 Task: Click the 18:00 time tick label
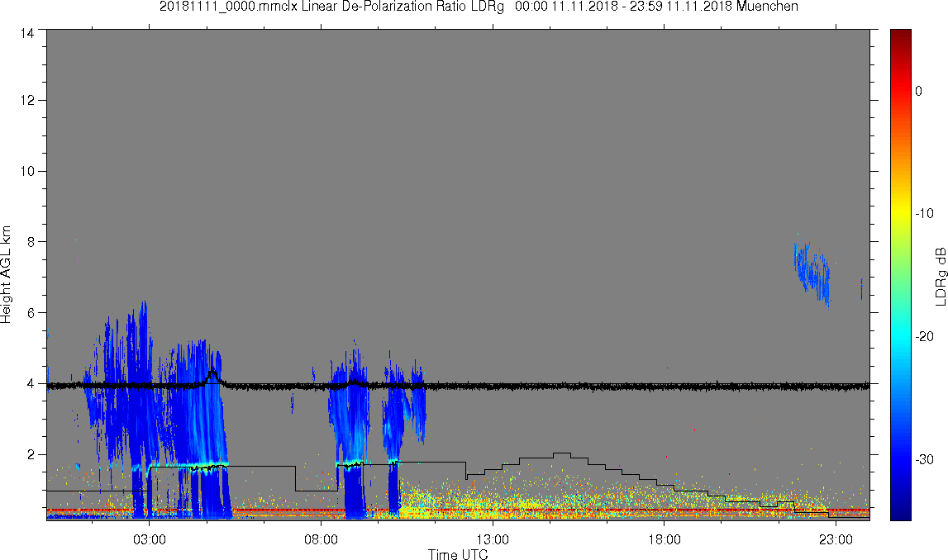(665, 539)
